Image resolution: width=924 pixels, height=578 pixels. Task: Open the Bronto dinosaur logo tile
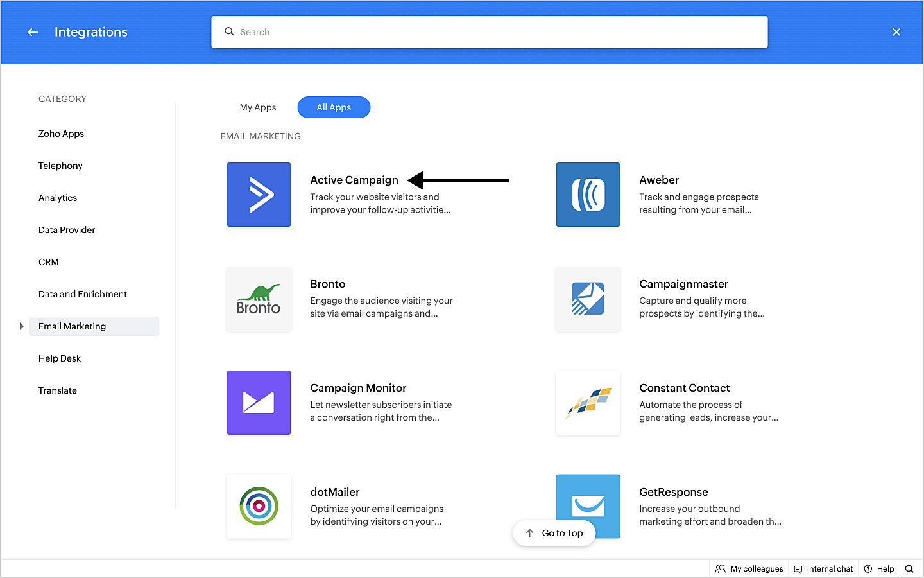[259, 299]
